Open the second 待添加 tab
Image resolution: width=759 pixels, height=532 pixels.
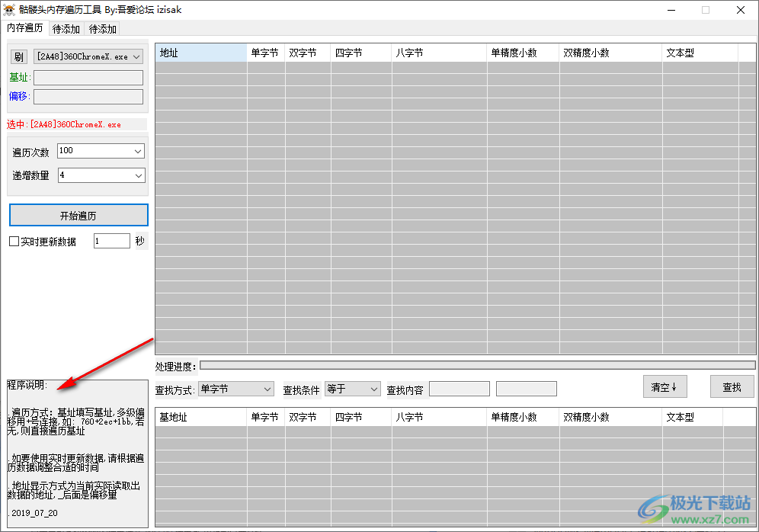tap(103, 29)
